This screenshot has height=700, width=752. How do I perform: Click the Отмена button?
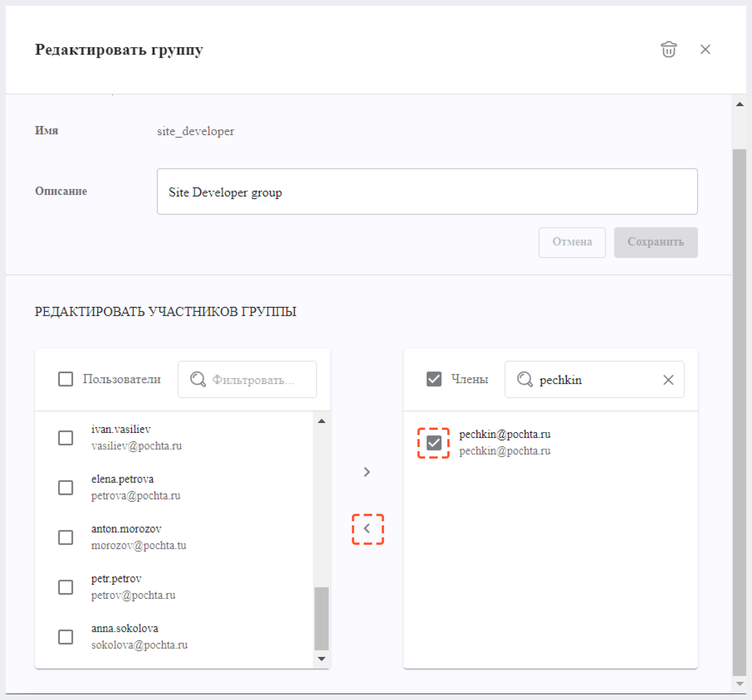(572, 242)
